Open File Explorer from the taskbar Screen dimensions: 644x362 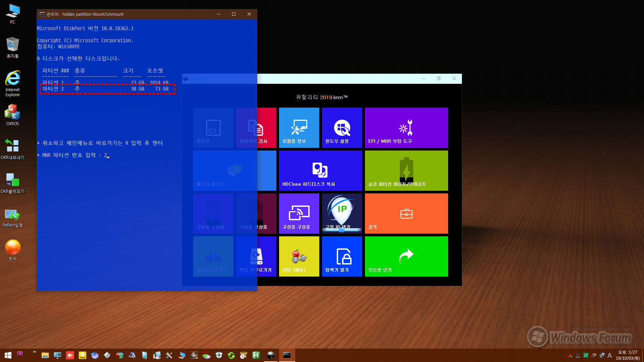[45, 355]
